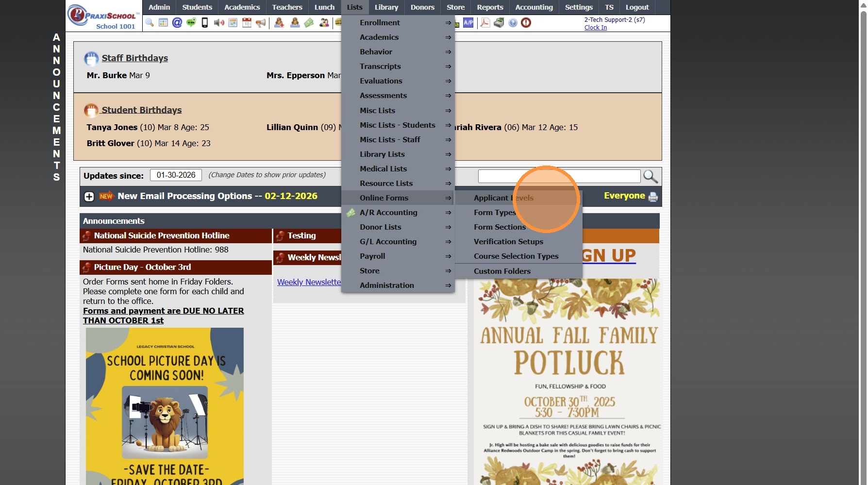Open National Suicide Prevention Hotline announcement header

176,236
